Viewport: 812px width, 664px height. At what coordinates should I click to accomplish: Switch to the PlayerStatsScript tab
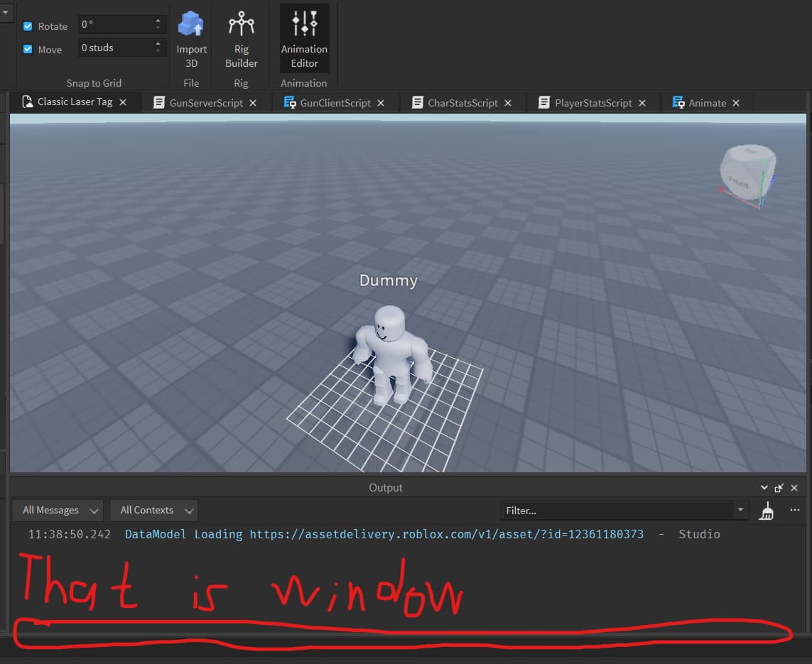click(x=592, y=103)
